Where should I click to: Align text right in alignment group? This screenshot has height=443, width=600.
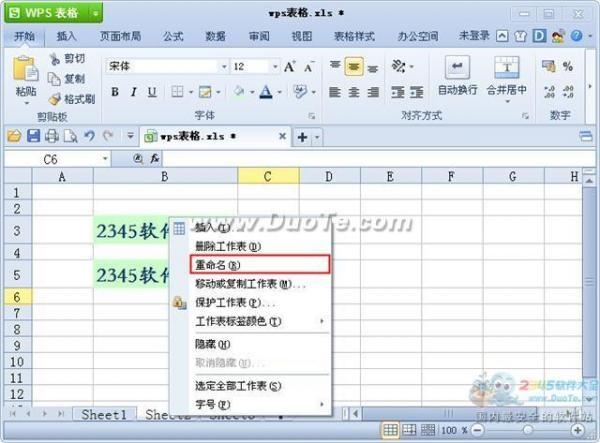pos(373,92)
